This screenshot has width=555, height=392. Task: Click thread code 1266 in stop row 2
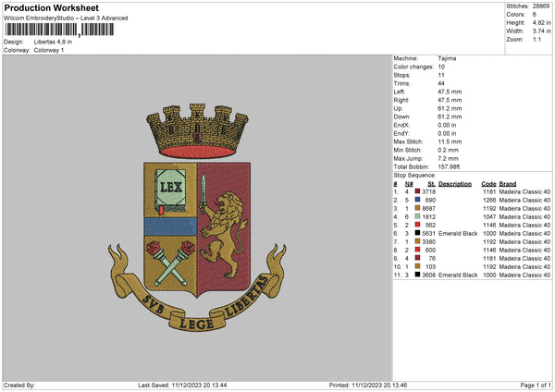click(x=489, y=201)
